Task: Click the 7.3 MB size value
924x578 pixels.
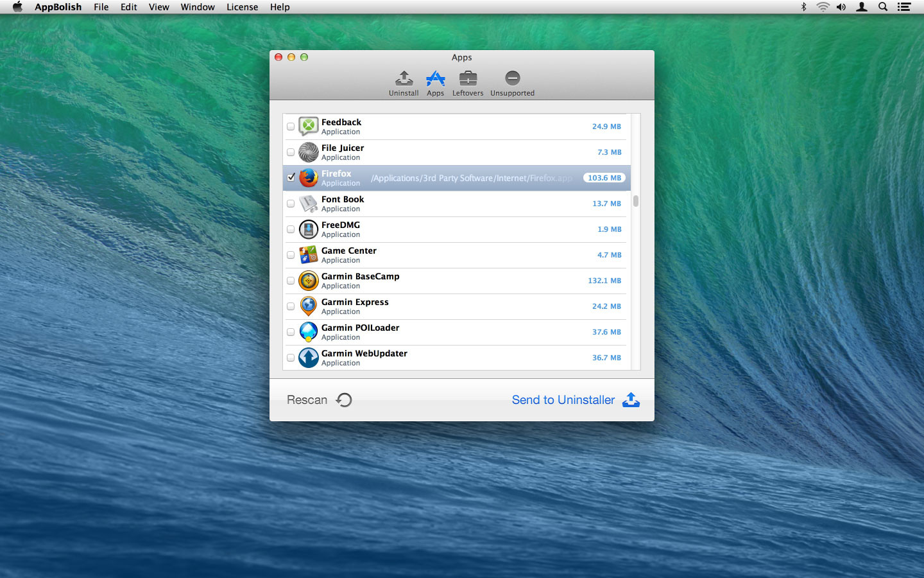Action: (x=609, y=152)
